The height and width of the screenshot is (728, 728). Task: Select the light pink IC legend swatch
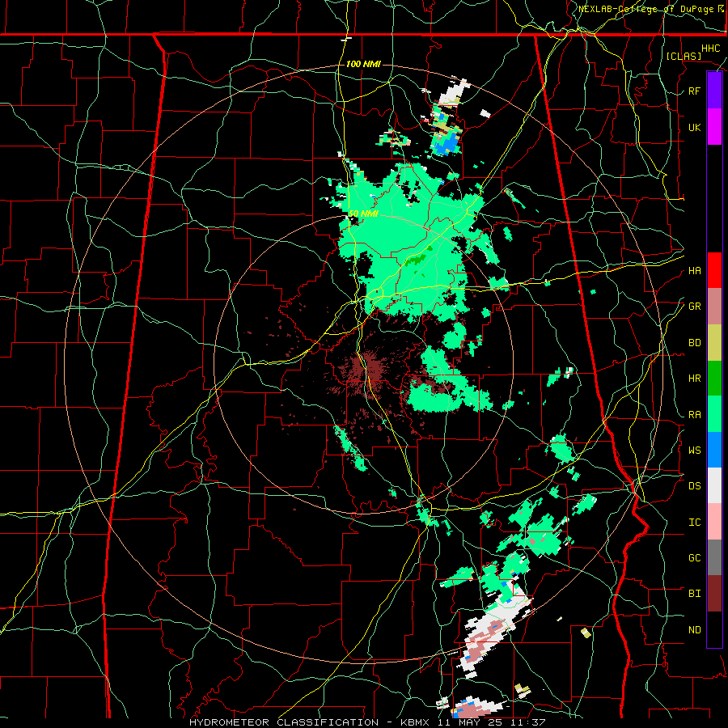[x=714, y=522]
